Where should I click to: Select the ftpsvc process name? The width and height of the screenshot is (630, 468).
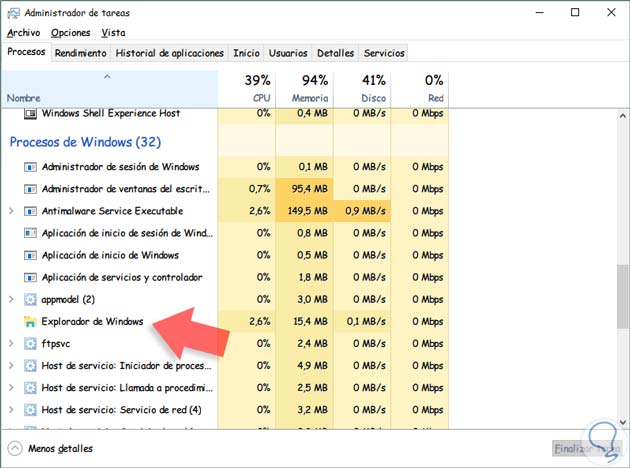tap(55, 344)
